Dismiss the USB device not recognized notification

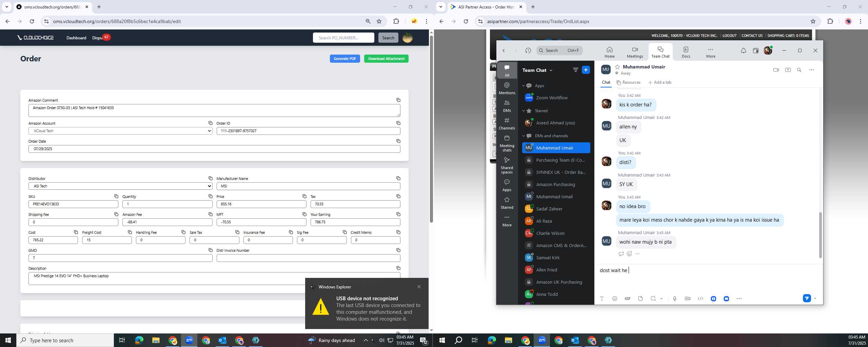(x=419, y=287)
